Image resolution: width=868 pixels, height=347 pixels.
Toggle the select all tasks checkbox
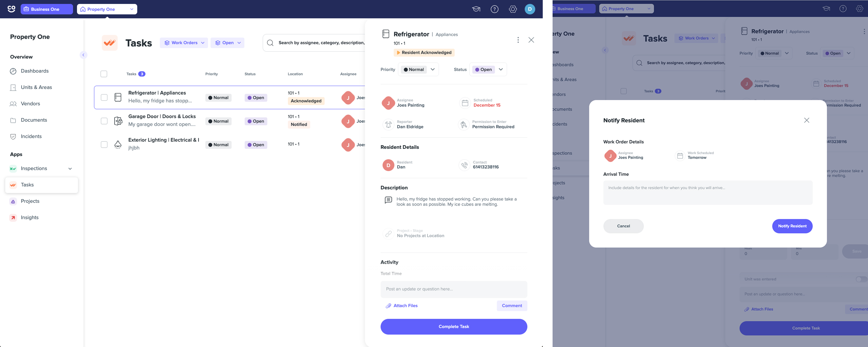pos(104,74)
